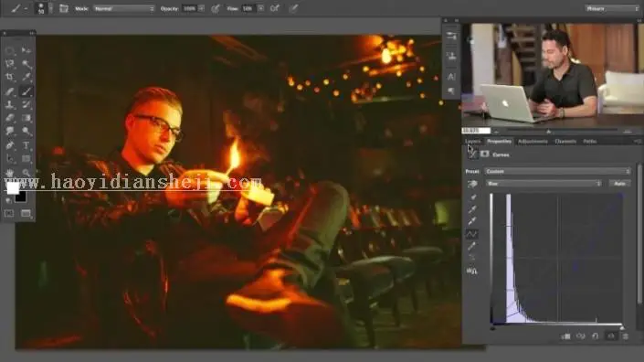Open the workspace switcher dropdown
This screenshot has width=644, height=362.
tap(611, 8)
